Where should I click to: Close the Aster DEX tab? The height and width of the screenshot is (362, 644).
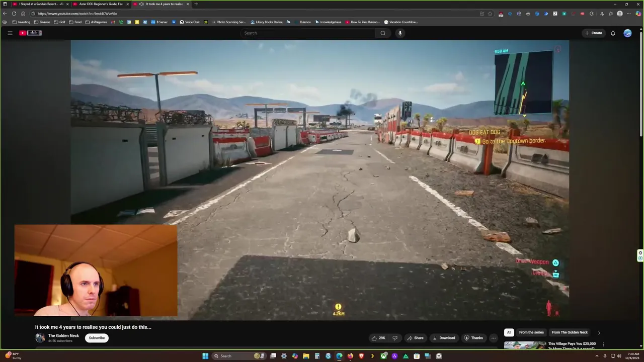pos(127,4)
